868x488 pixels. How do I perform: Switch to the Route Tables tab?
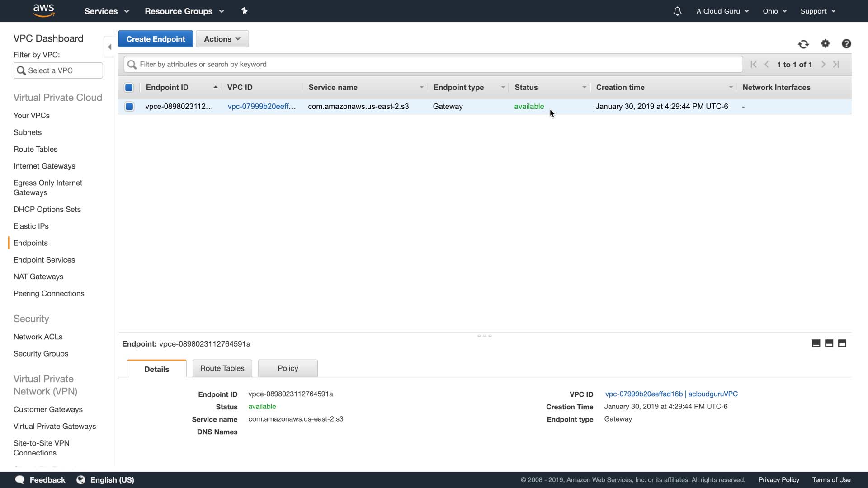tap(222, 368)
